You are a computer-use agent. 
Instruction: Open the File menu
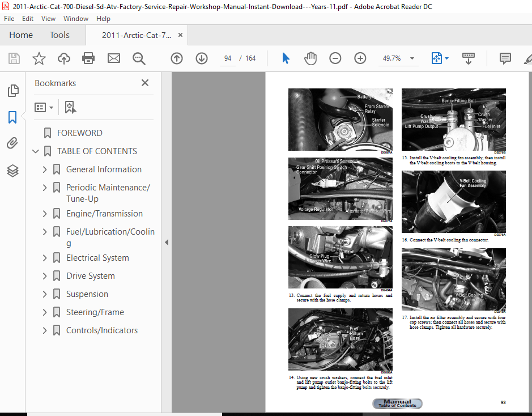point(9,19)
